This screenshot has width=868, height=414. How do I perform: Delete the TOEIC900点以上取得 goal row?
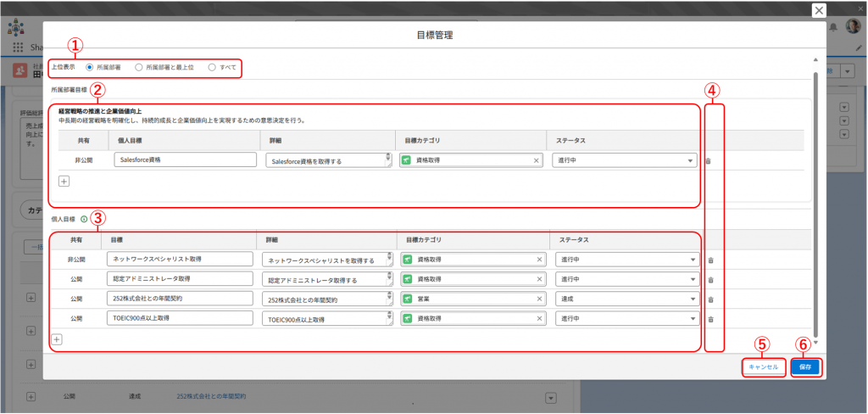click(x=710, y=319)
